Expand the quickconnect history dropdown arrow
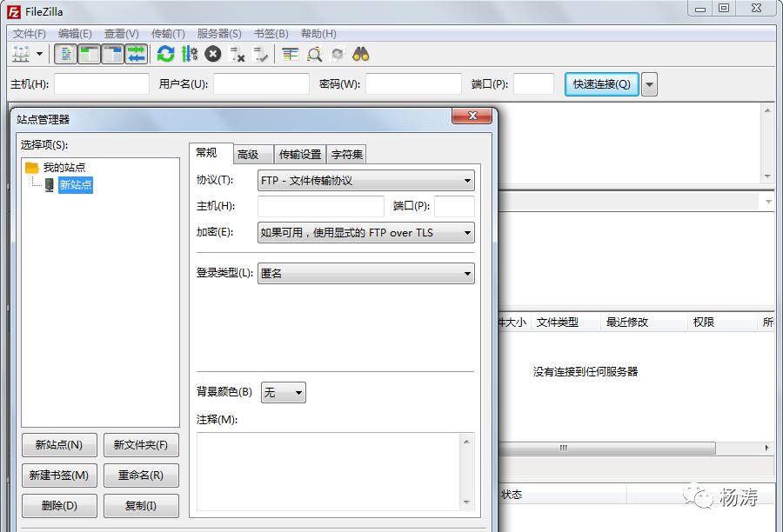 [x=649, y=83]
